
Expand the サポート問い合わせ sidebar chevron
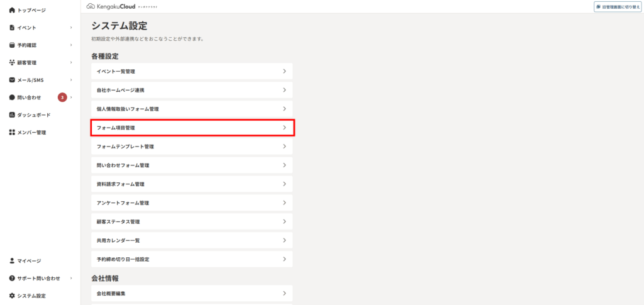coord(71,279)
